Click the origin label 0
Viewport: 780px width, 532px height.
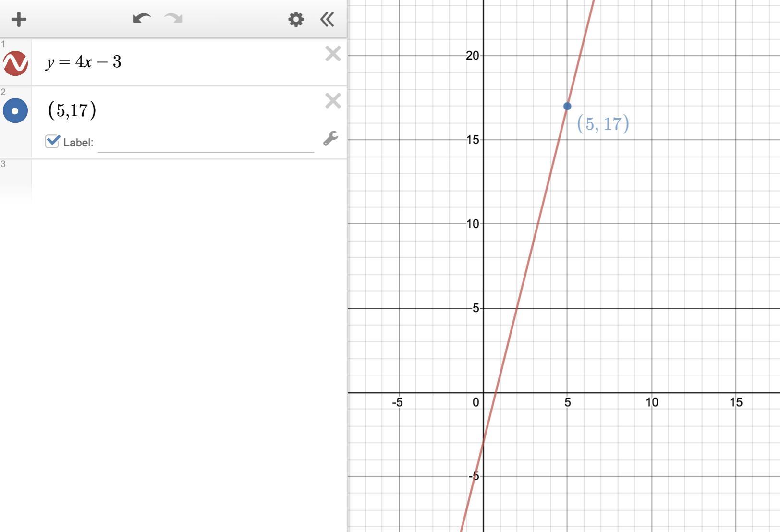[x=475, y=402]
